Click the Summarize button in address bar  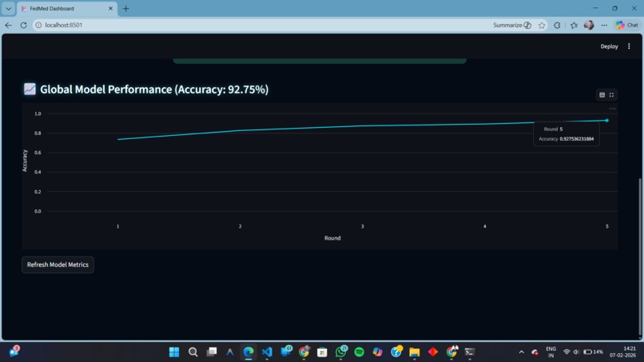pyautogui.click(x=512, y=25)
